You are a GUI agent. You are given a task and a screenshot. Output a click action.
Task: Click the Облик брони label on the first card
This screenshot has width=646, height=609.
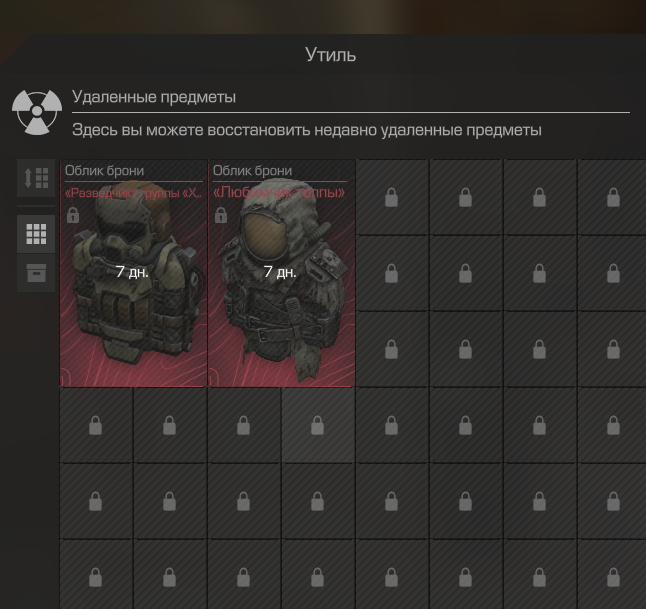click(x=104, y=171)
